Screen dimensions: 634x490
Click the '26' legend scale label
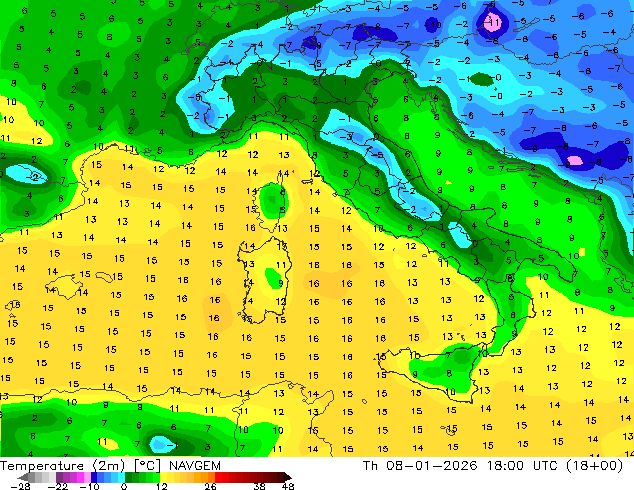pos(210,486)
